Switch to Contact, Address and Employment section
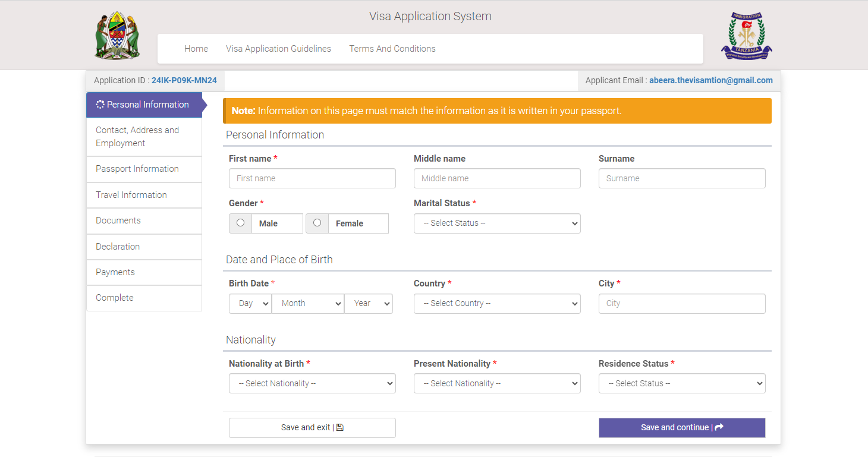Screen dimensions: 868x457 click(144, 137)
